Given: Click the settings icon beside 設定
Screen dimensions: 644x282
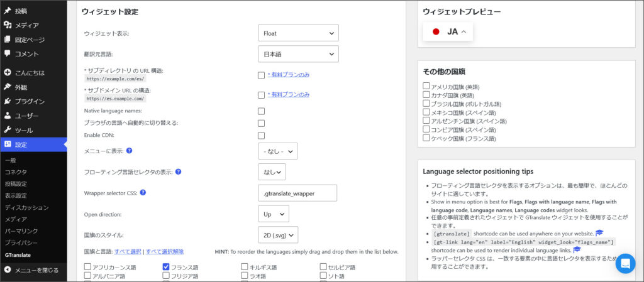Looking at the screenshot, I should point(8,144).
